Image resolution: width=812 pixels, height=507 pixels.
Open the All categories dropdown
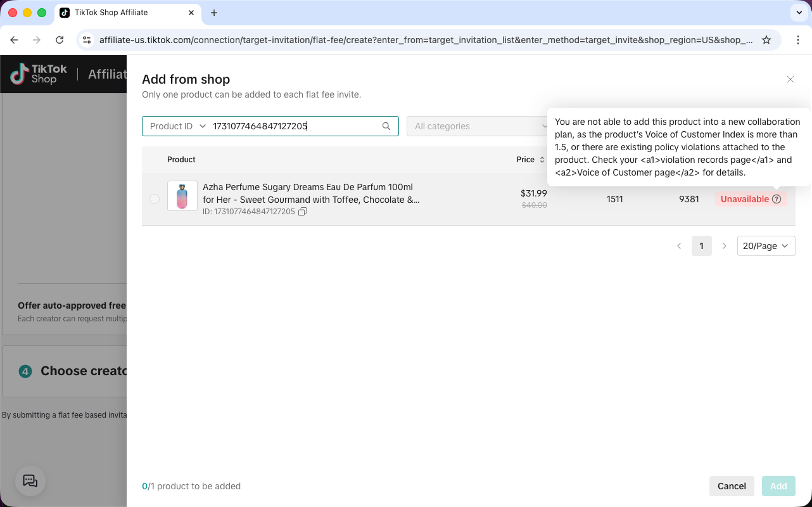pos(481,126)
